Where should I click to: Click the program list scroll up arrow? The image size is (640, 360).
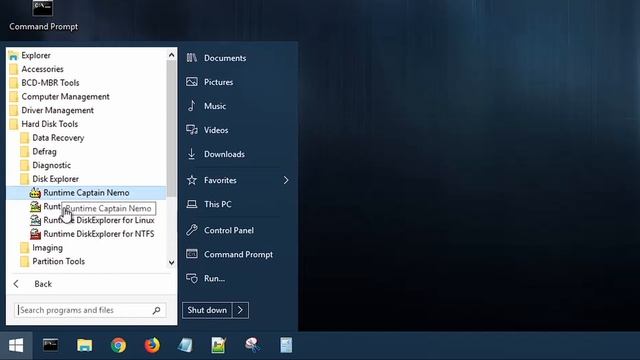pos(171,55)
